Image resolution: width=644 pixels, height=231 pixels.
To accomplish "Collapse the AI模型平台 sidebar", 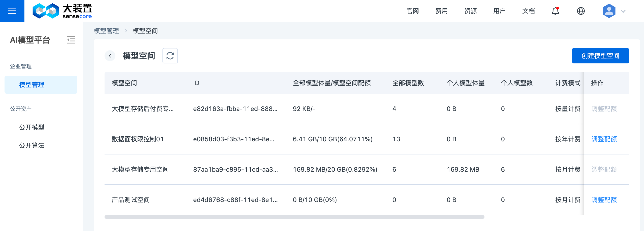I will 71,40.
